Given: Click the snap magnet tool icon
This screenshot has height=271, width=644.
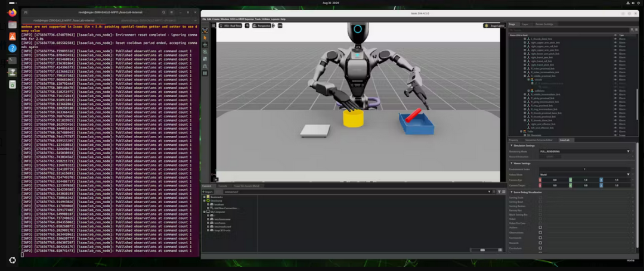Looking at the screenshot, I should coord(205,67).
